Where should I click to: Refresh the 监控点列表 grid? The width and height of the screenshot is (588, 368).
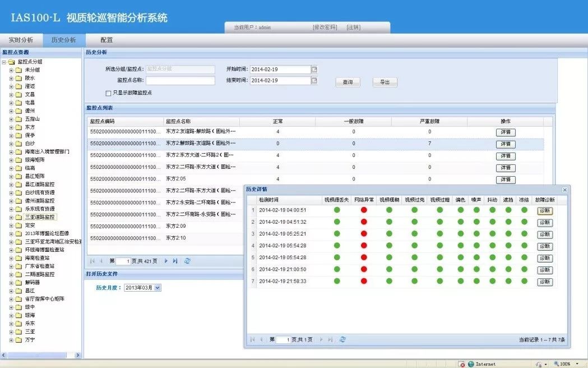(187, 261)
